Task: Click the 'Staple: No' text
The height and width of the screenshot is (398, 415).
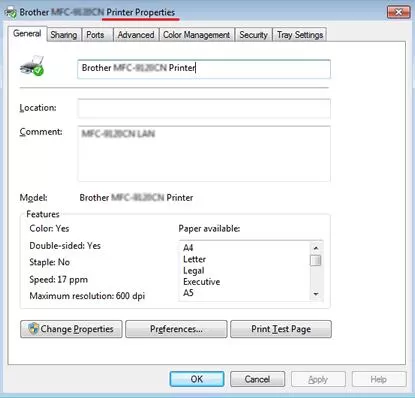Action: (49, 262)
